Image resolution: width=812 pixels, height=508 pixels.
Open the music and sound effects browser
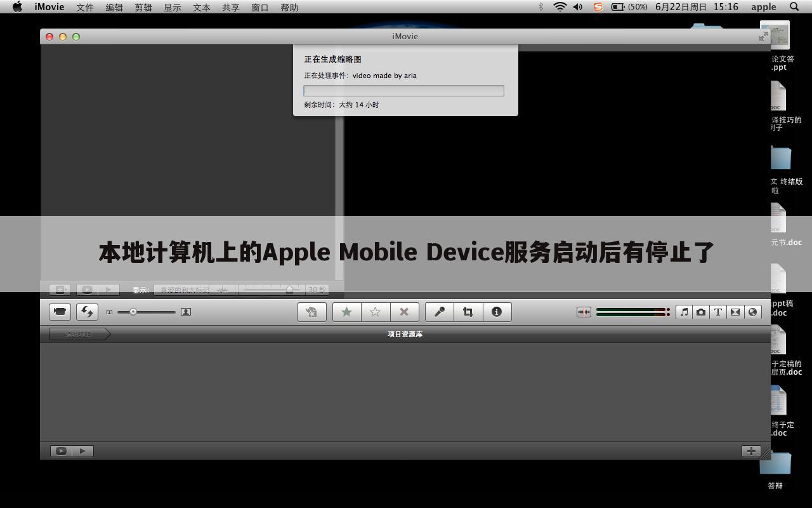[x=684, y=312]
